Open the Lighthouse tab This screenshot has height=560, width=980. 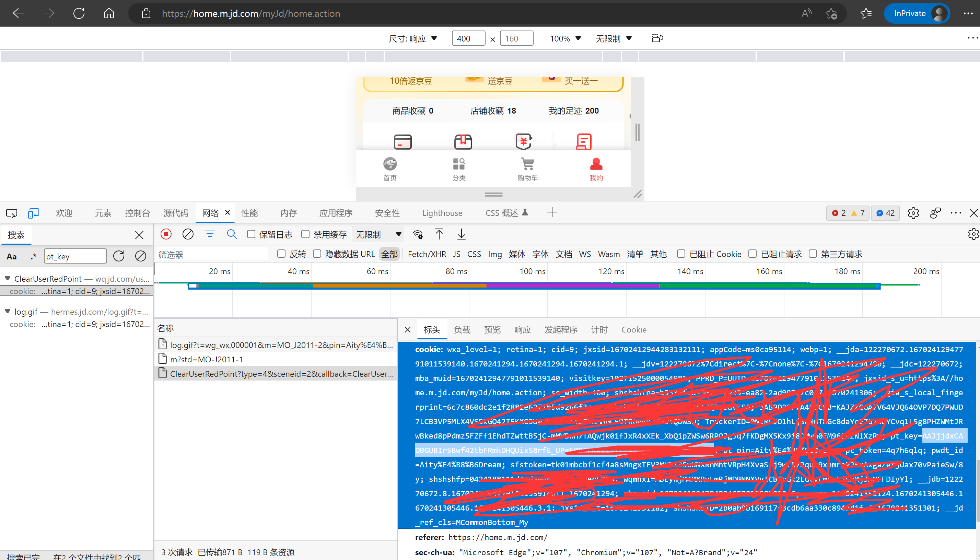(442, 213)
